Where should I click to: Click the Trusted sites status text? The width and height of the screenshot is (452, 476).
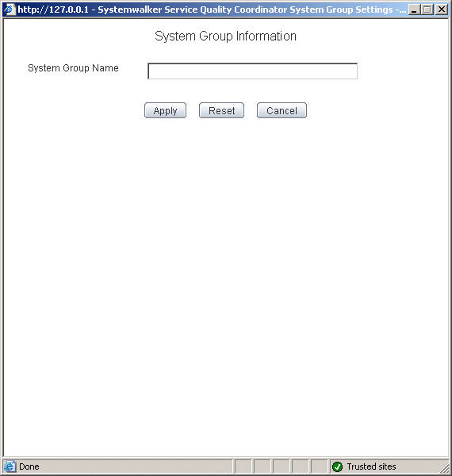pos(371,466)
